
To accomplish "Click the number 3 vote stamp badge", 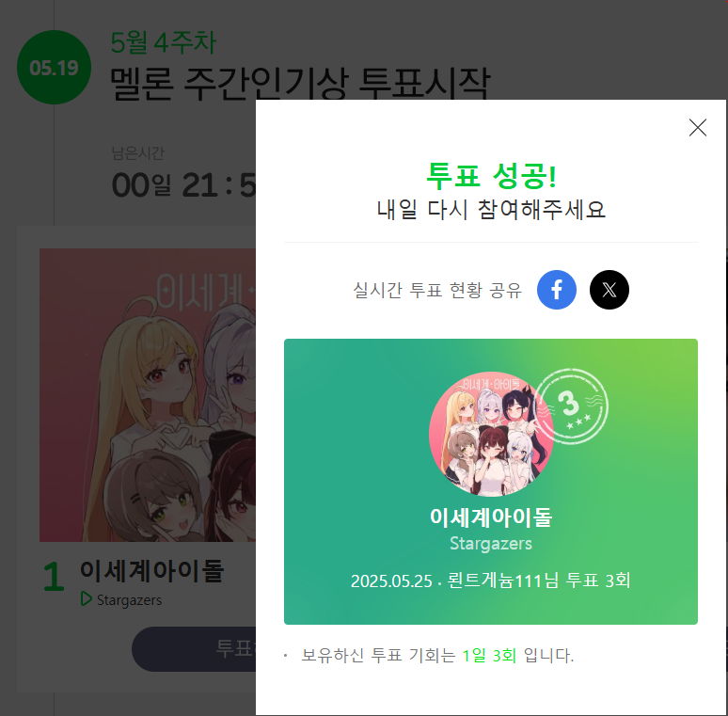I will point(574,406).
